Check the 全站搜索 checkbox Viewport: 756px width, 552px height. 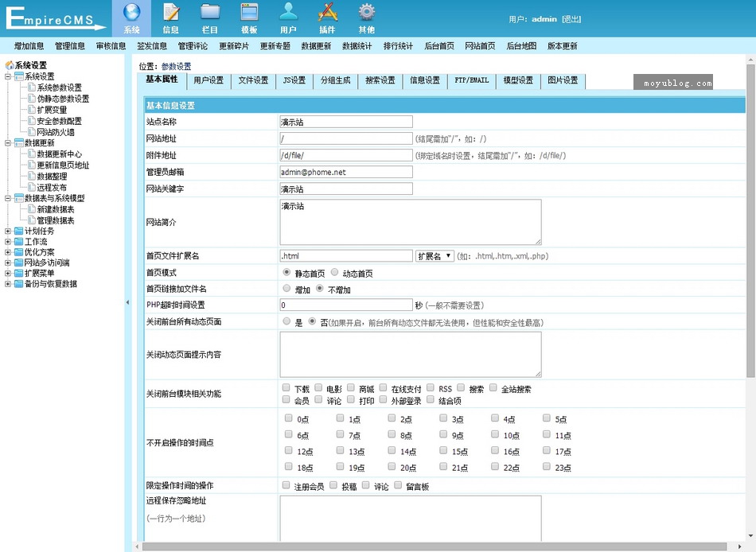tap(493, 387)
